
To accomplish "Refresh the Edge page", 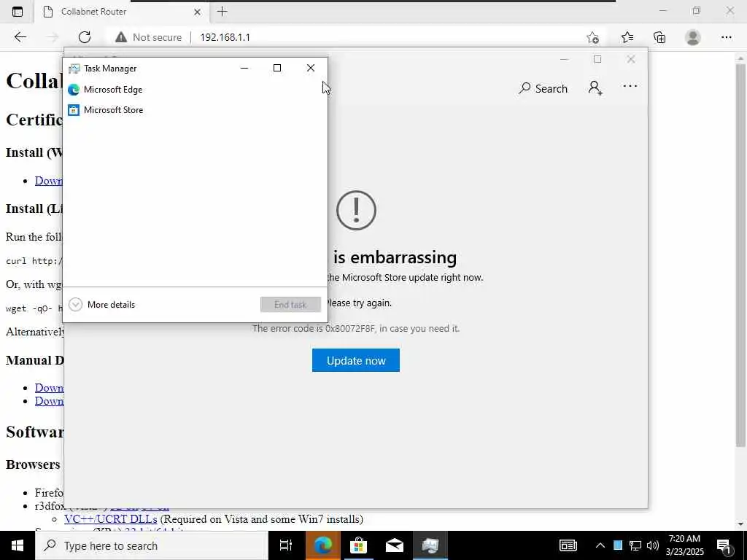I will pos(85,37).
